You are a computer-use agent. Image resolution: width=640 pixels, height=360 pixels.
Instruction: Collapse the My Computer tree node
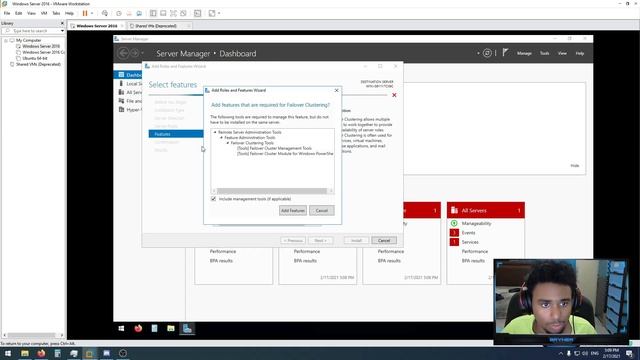6,40
